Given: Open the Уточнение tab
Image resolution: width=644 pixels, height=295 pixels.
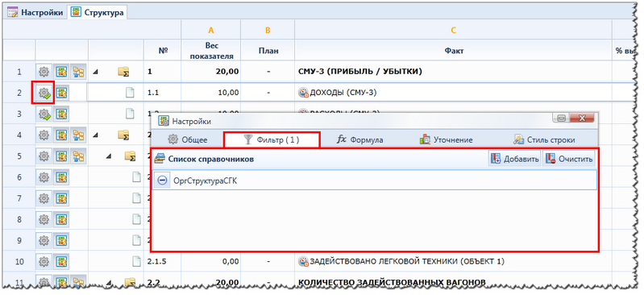Looking at the screenshot, I should click(446, 139).
